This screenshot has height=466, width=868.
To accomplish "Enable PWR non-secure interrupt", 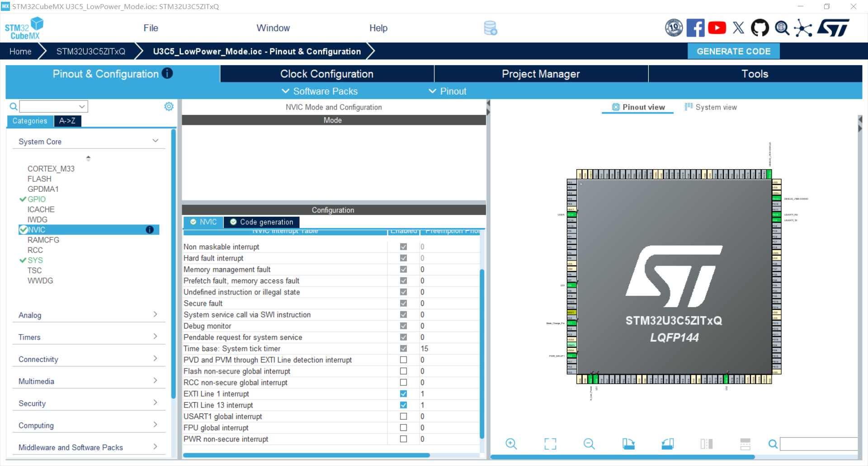I will [403, 439].
